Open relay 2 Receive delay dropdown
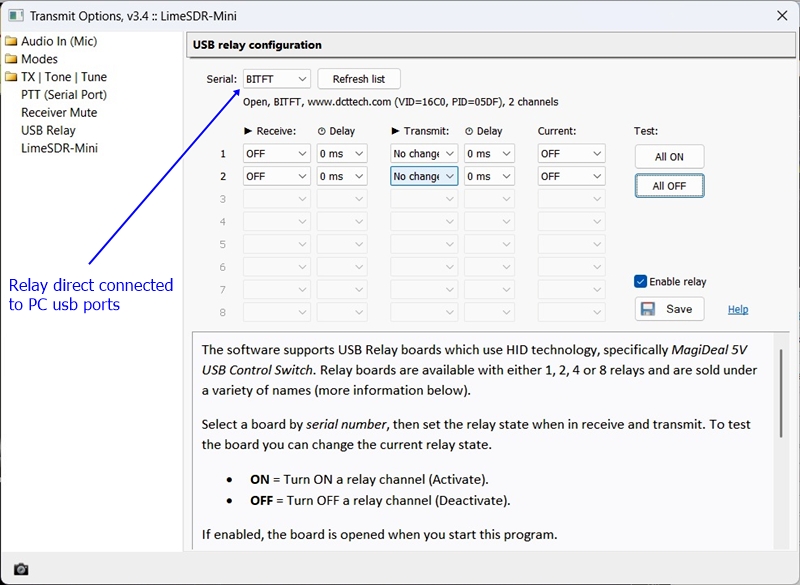This screenshot has height=585, width=800. (x=342, y=176)
